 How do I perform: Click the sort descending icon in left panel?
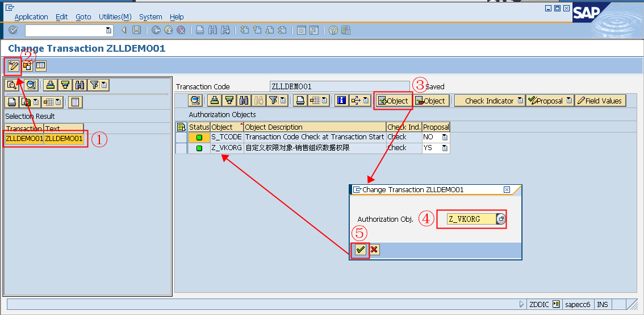pyautogui.click(x=65, y=85)
